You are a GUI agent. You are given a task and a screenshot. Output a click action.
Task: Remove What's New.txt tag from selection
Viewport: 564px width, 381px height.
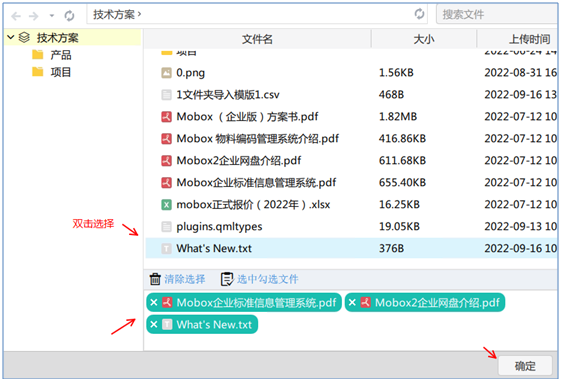pyautogui.click(x=154, y=325)
